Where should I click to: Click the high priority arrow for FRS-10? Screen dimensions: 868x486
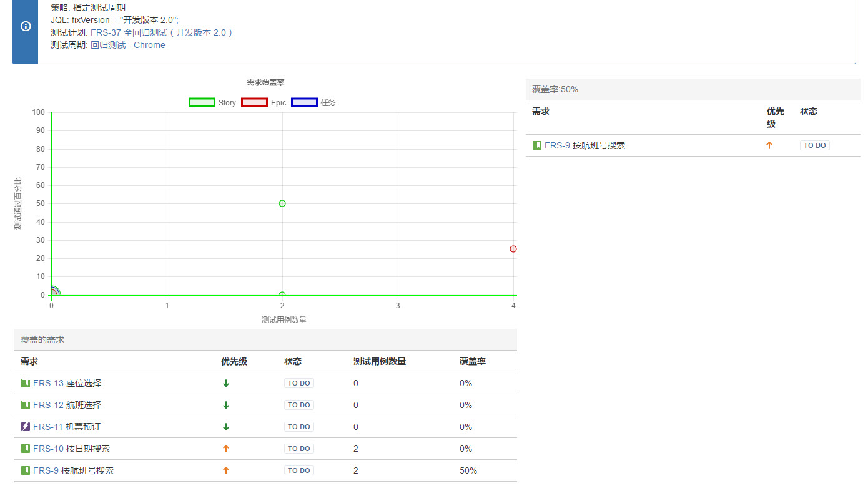226,449
